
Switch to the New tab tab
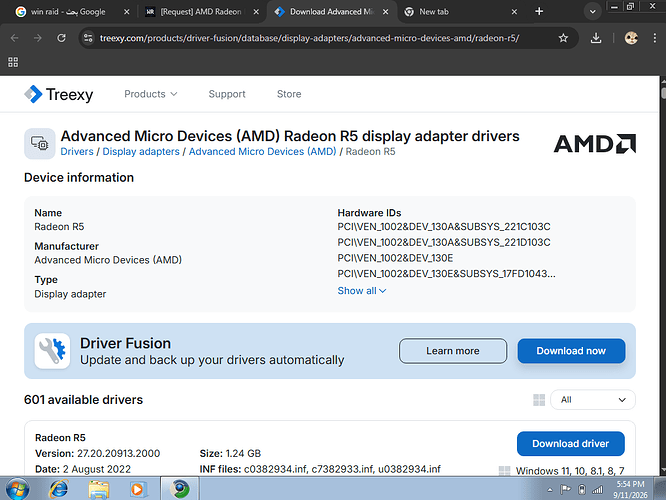[x=433, y=12]
